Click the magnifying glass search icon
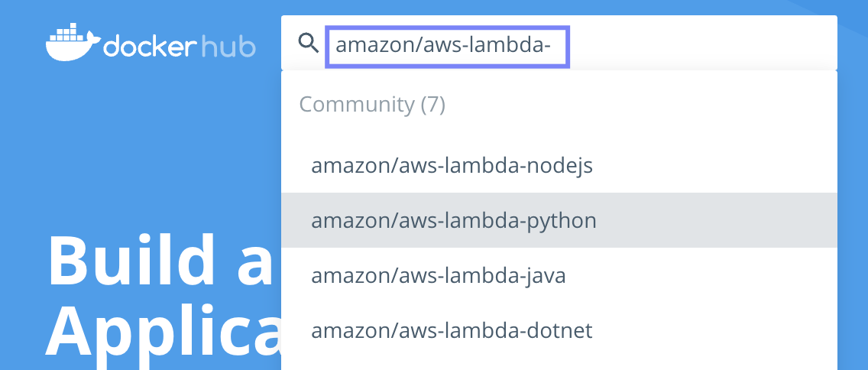 (309, 42)
